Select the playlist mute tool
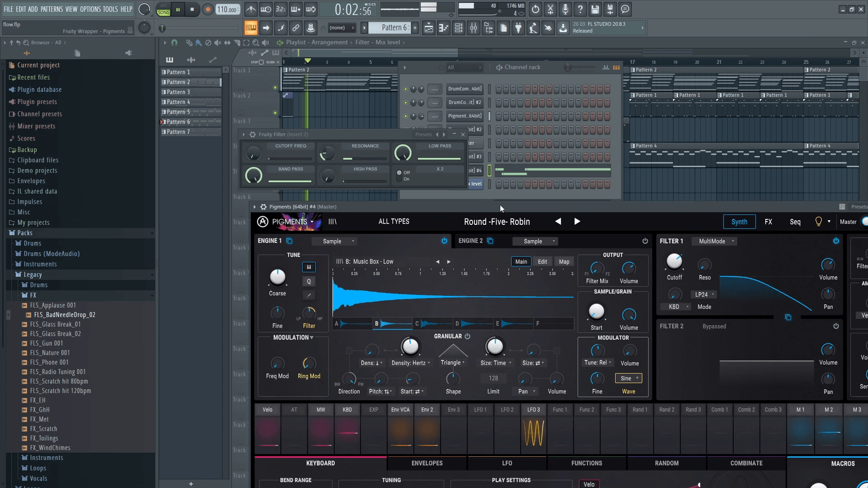The height and width of the screenshot is (488, 868). pyautogui.click(x=218, y=43)
